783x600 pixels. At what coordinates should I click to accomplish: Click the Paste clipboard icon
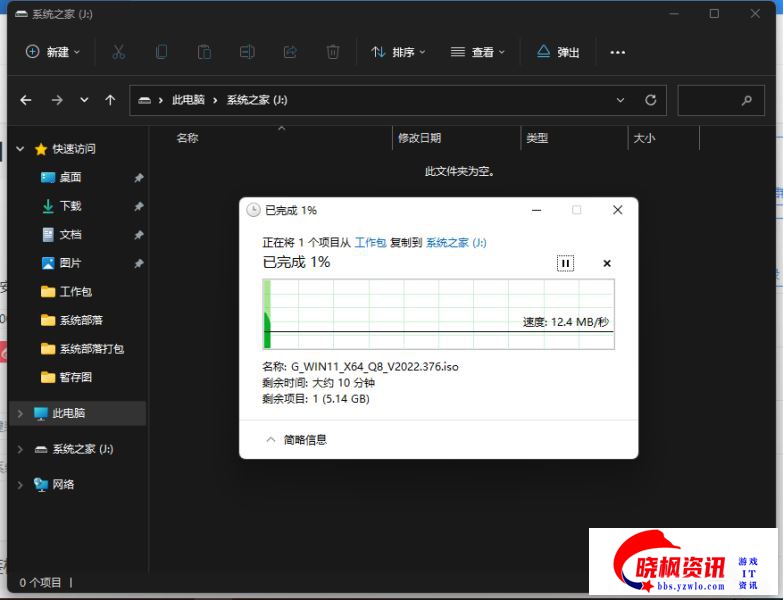(204, 52)
